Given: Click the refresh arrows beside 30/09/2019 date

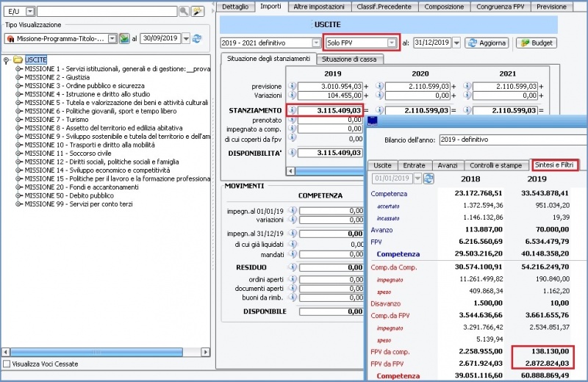Looking at the screenshot, I should 197,38.
